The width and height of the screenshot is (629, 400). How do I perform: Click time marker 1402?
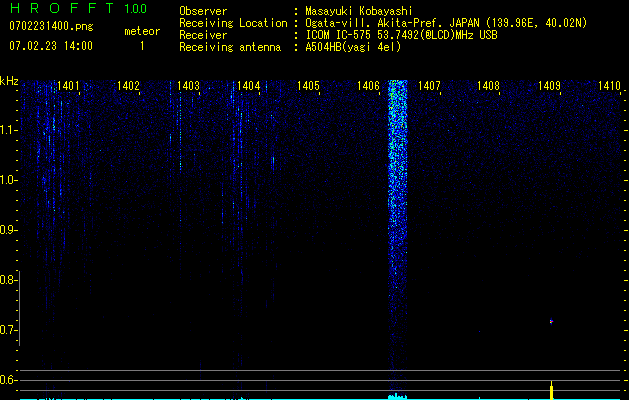[x=128, y=86]
